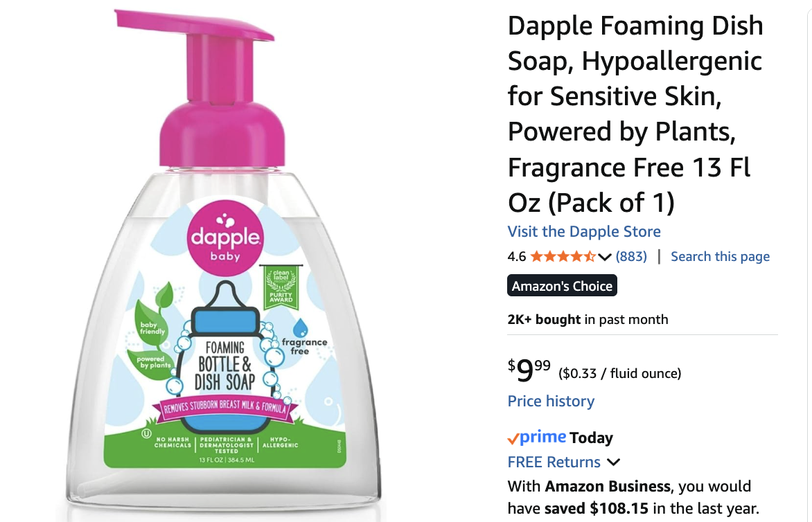Open the 883 reviews link

(x=631, y=257)
